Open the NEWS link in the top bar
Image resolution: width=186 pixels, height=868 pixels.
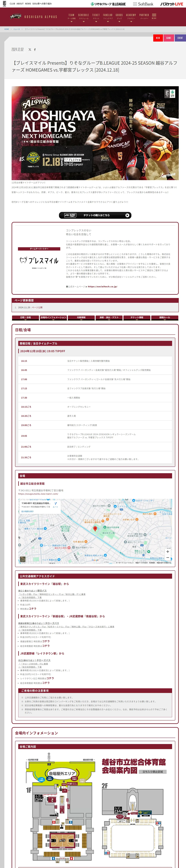pos(28,4)
